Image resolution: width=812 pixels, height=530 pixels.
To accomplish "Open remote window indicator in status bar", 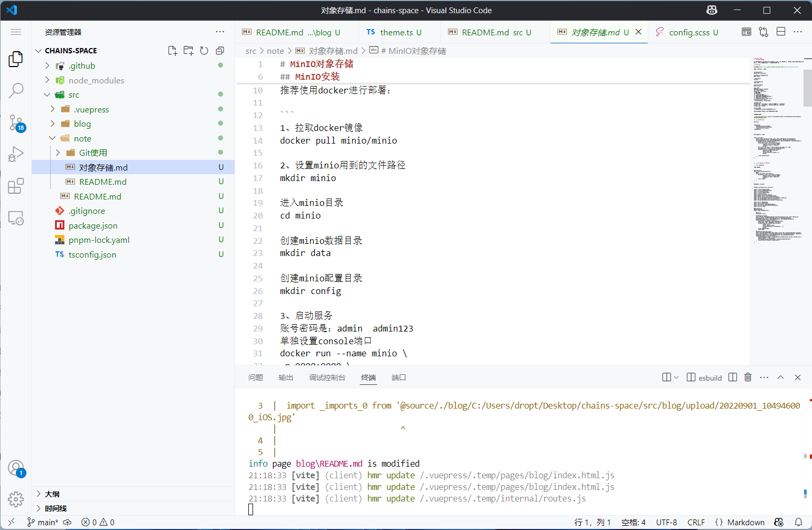I will 11,522.
